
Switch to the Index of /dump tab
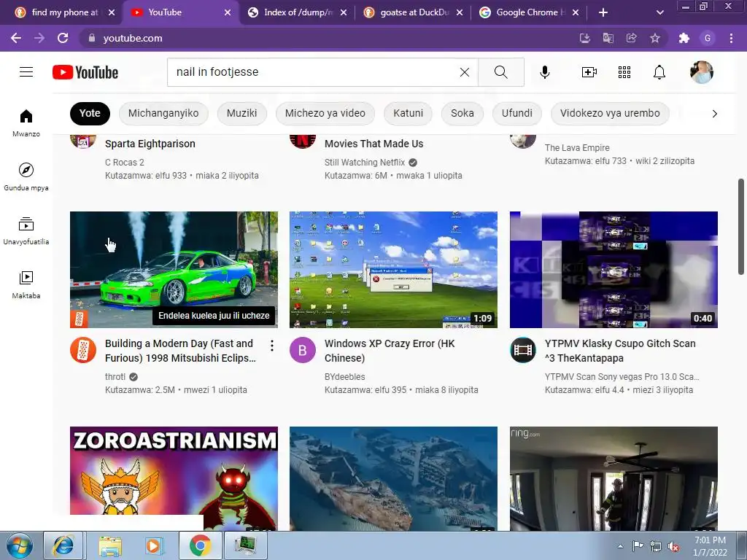coord(298,12)
